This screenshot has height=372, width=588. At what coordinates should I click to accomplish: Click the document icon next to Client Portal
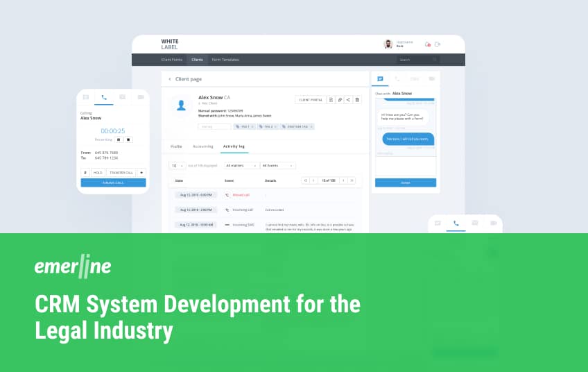331,100
